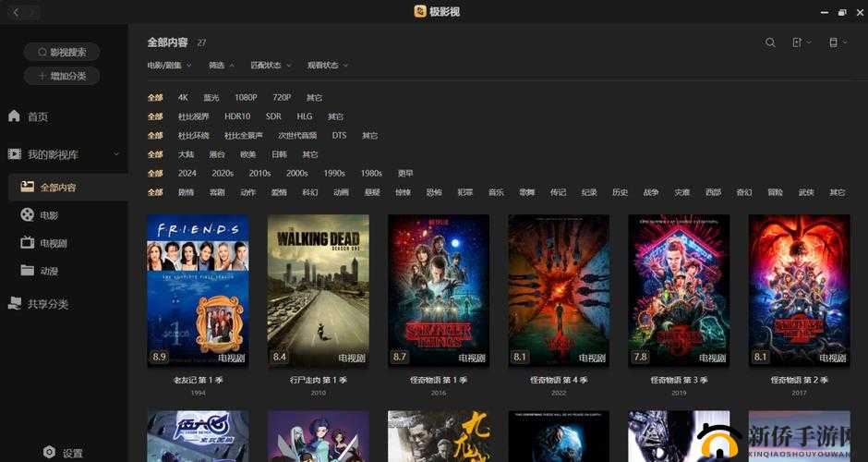The width and height of the screenshot is (868, 462).
Task: Select the 历史 genre
Action: 620,192
